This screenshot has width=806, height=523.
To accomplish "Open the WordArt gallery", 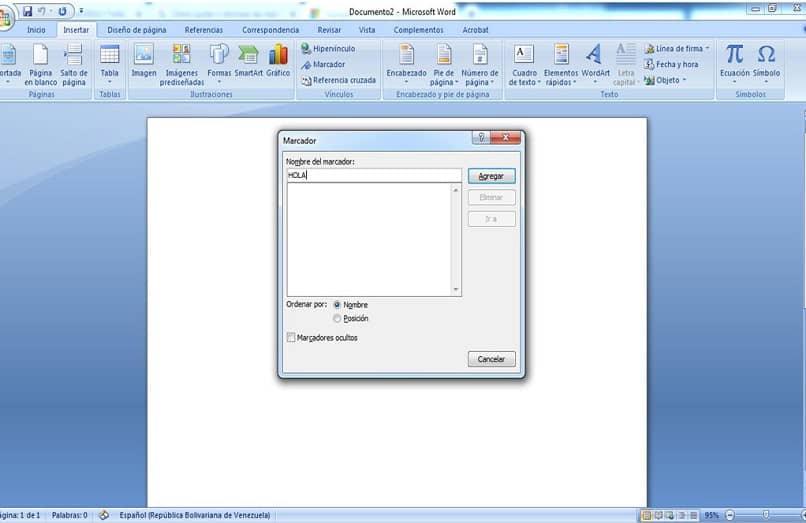I will tap(595, 65).
